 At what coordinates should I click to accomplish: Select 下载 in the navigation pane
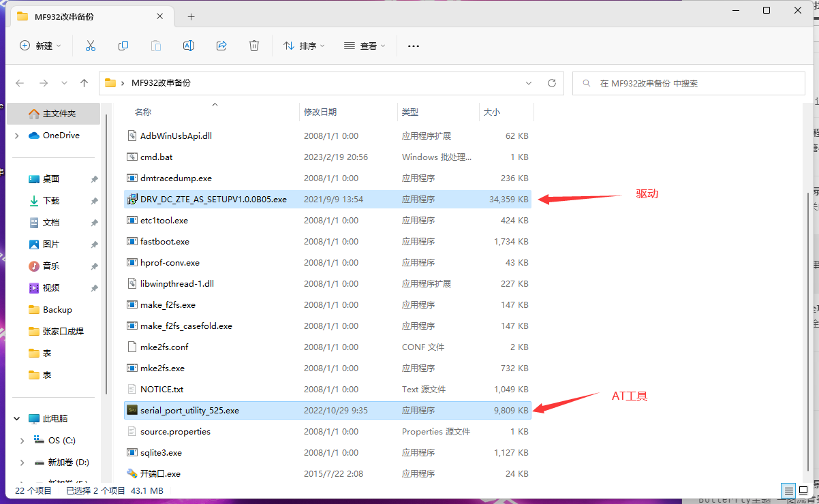[51, 201]
